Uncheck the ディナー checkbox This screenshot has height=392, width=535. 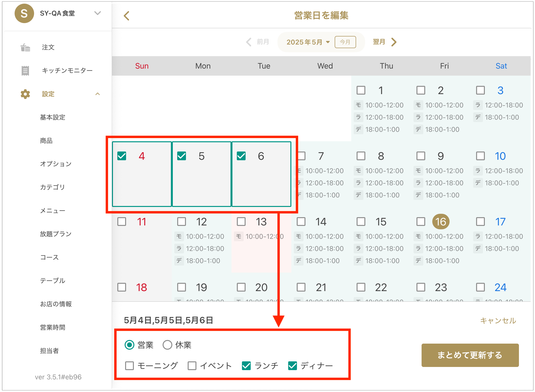292,365
